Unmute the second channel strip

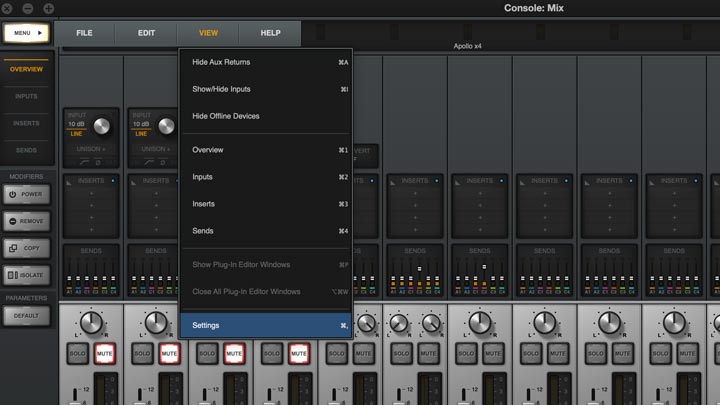tap(169, 354)
